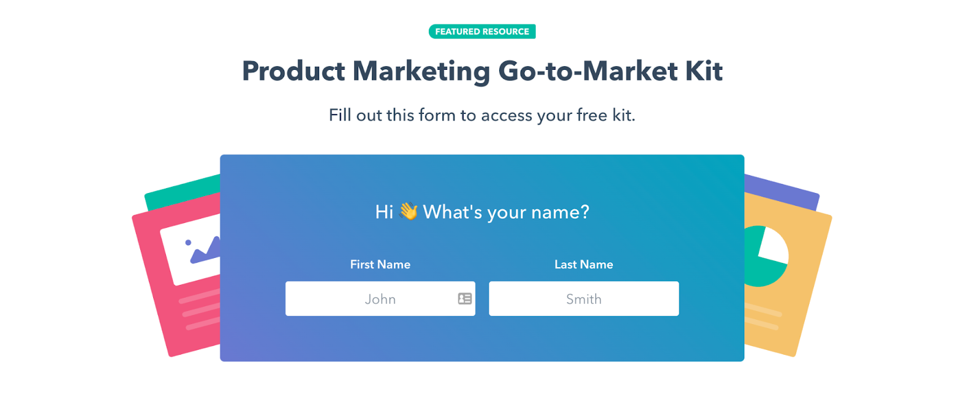The width and height of the screenshot is (980, 416).
Task: Click the First Name label
Action: point(380,264)
